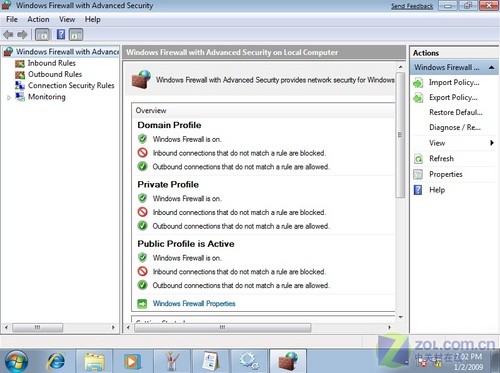Click Help in the Actions pane
The width and height of the screenshot is (500, 373).
(x=437, y=190)
